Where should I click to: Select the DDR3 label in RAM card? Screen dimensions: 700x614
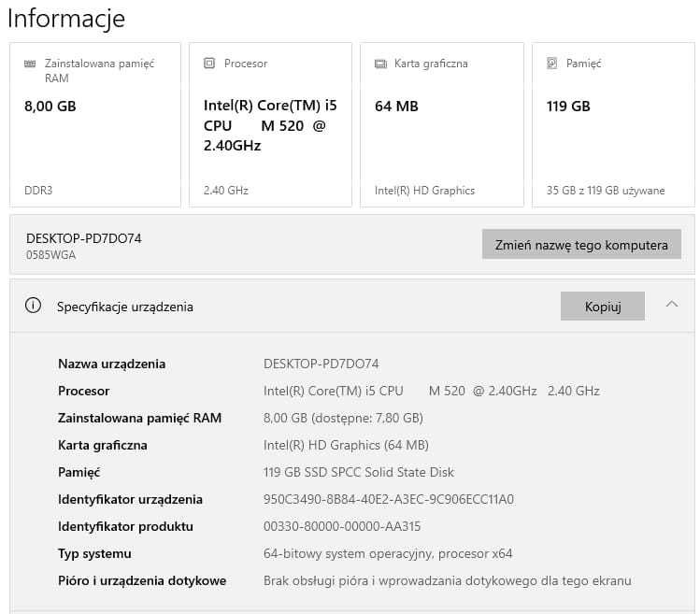(x=38, y=191)
